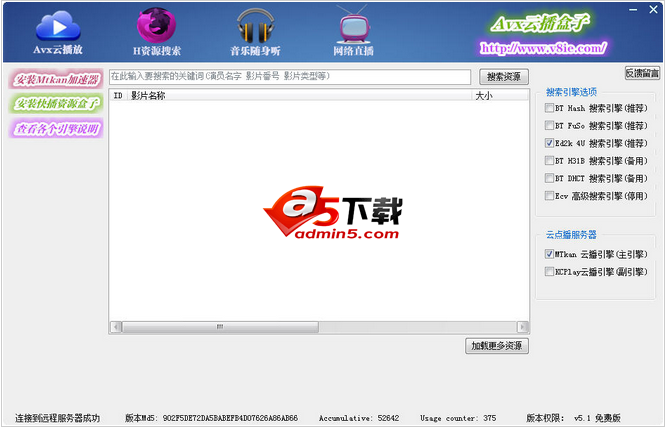The image size is (666, 427).
Task: Click the 安装快播资源盒子 button
Action: pos(56,103)
